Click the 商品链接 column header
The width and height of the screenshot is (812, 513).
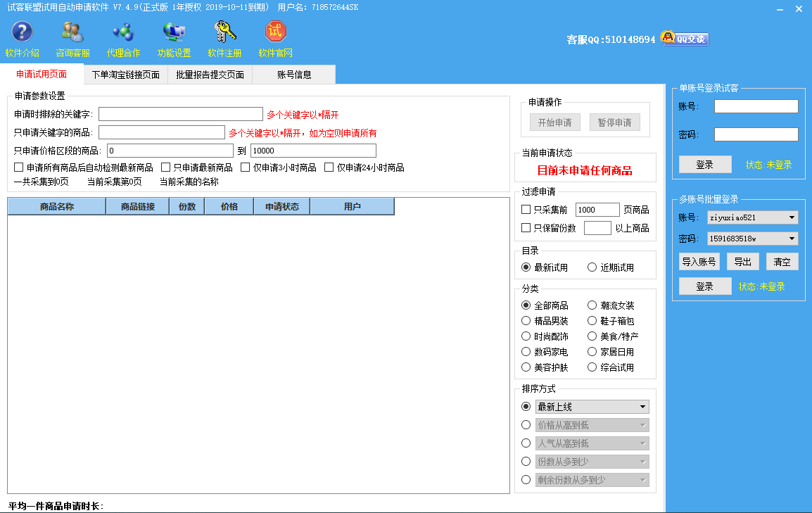click(137, 207)
